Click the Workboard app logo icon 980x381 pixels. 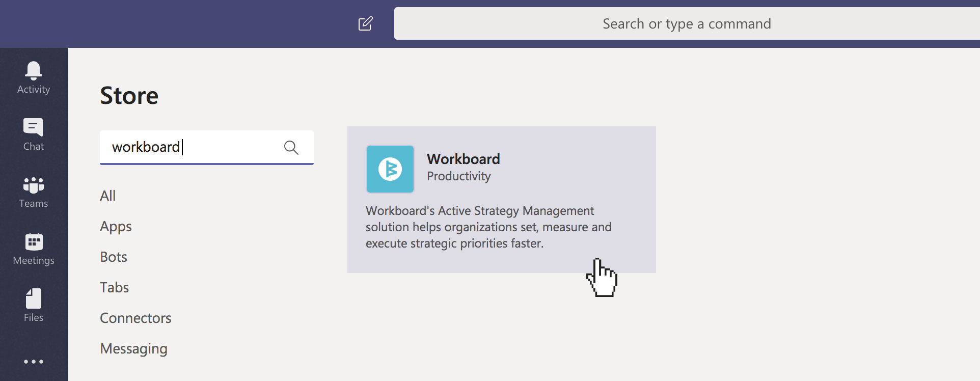pyautogui.click(x=390, y=169)
